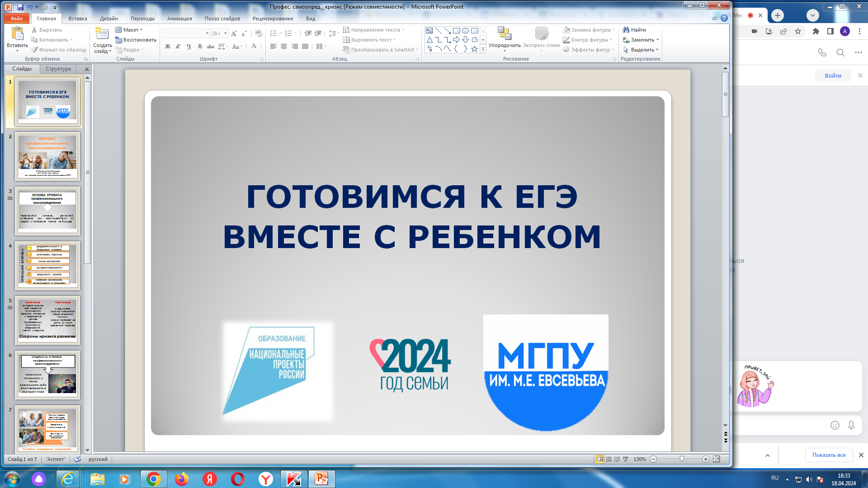Click the Paste (Вставить) icon
The width and height of the screenshot is (868, 488).
17,34
